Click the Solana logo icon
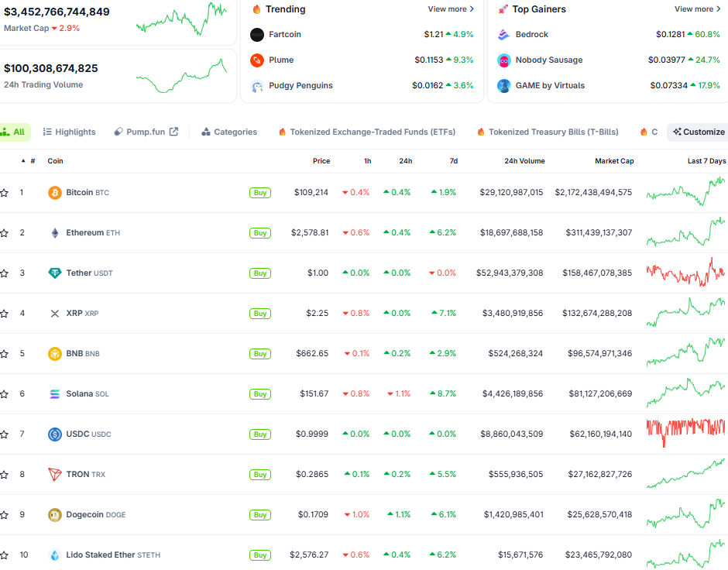 55,394
